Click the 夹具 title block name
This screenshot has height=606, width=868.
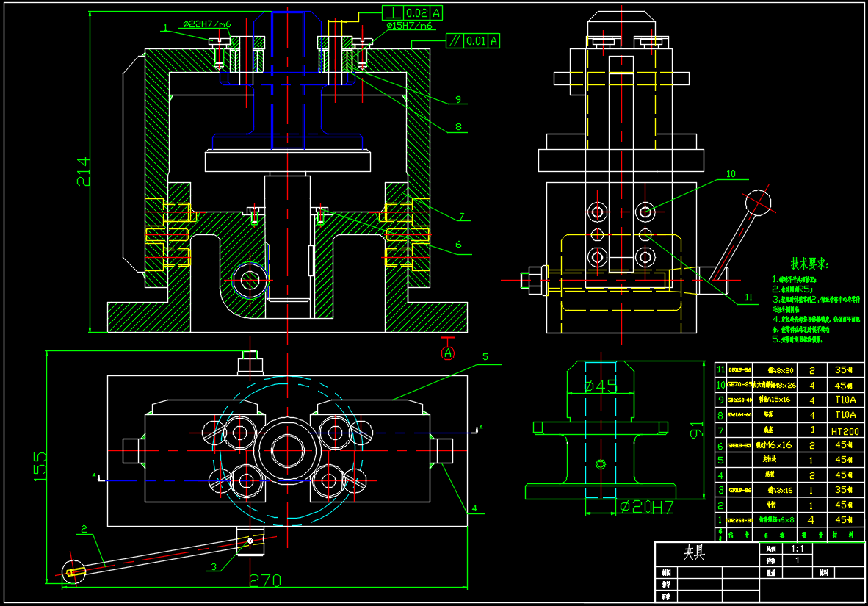(696, 553)
